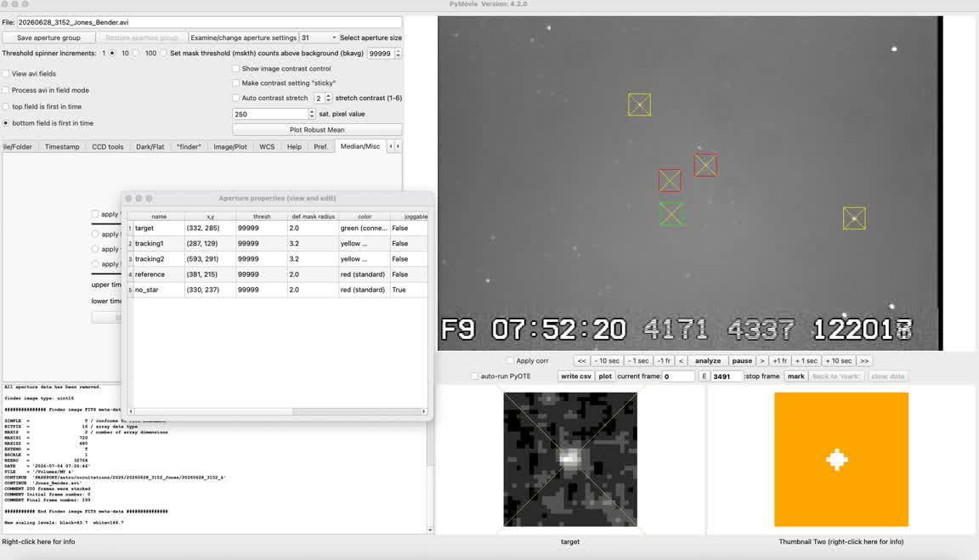Adjust sat. pixel value spinner arrows

312,114
